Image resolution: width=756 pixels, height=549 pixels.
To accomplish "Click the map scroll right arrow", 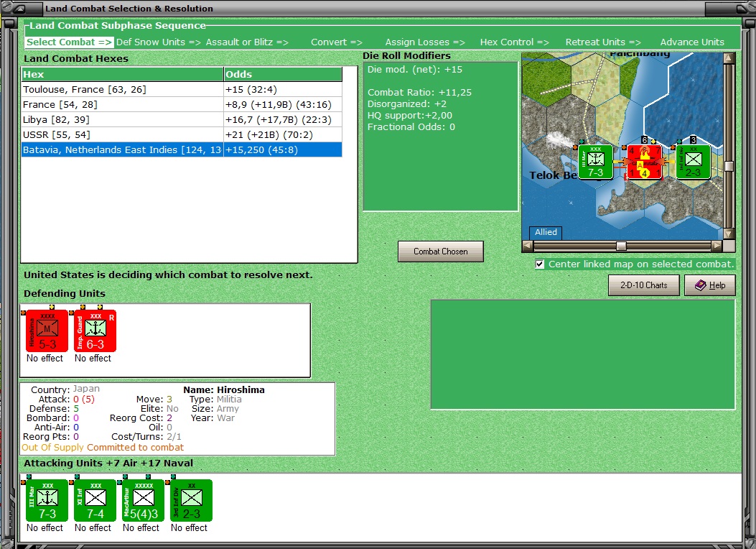I will (717, 246).
